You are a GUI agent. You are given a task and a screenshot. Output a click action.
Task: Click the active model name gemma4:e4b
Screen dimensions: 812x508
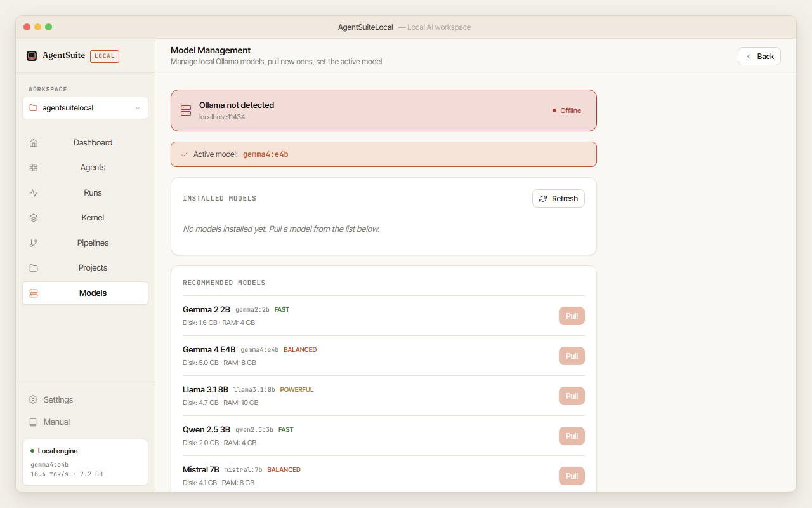(x=266, y=154)
